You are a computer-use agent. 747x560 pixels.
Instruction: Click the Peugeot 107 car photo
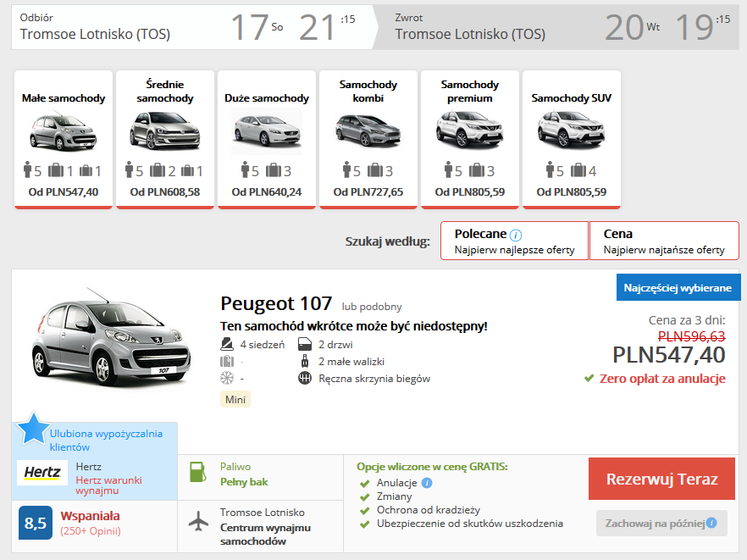[111, 337]
